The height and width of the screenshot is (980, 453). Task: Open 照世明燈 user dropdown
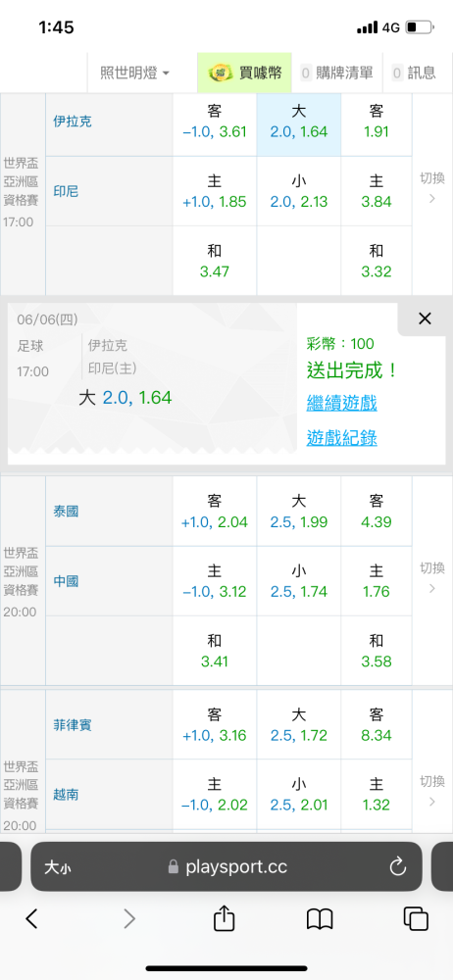point(135,73)
